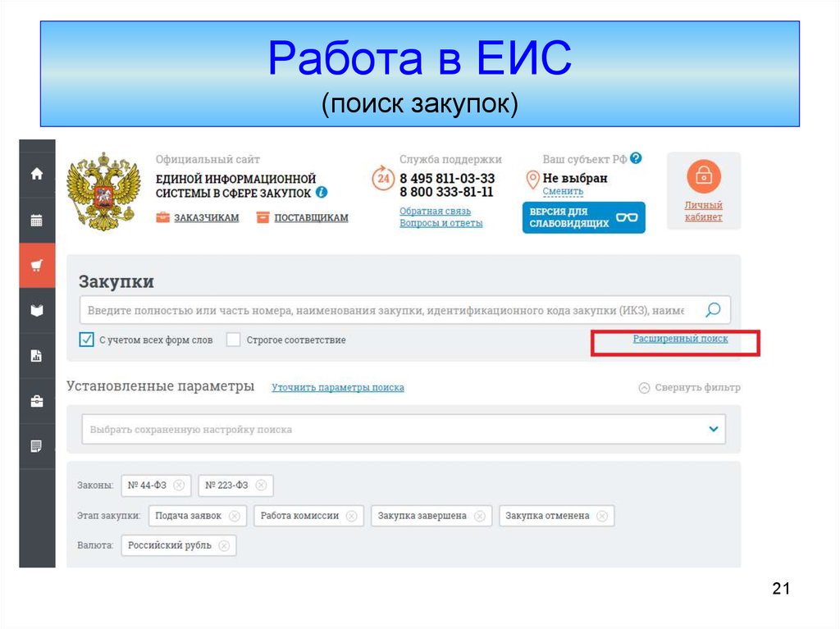
Task: Open the home icon in the sidebar
Action: click(x=37, y=174)
